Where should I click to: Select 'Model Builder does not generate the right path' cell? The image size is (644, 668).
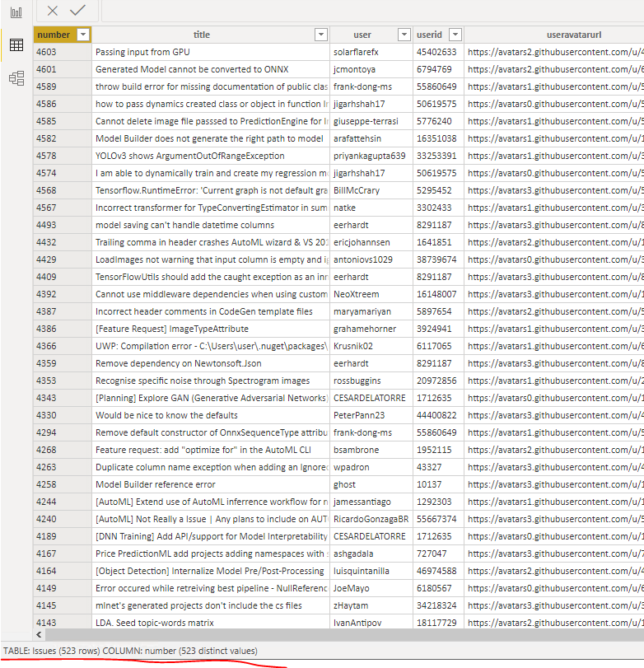(x=210, y=138)
